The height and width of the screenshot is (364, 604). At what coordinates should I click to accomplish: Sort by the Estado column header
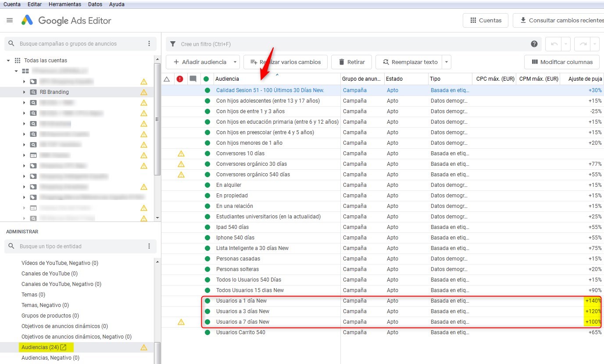pyautogui.click(x=406, y=79)
